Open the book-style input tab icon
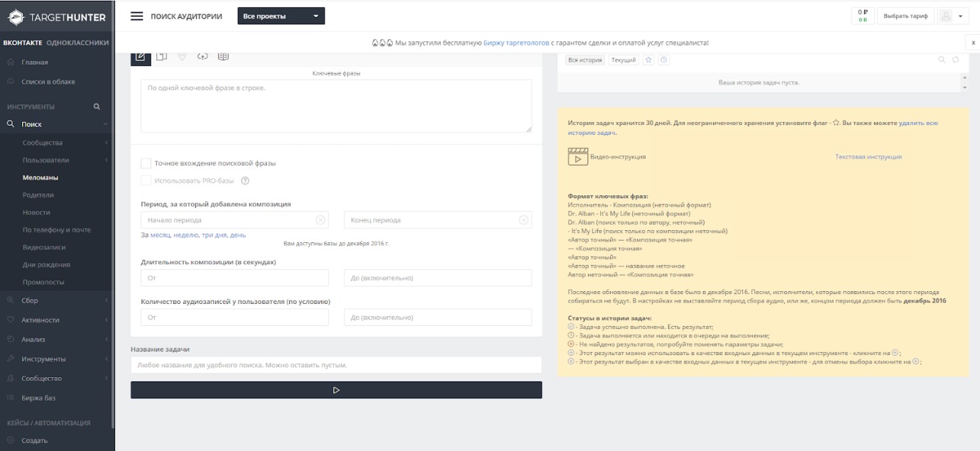The image size is (980, 451). 223,57
